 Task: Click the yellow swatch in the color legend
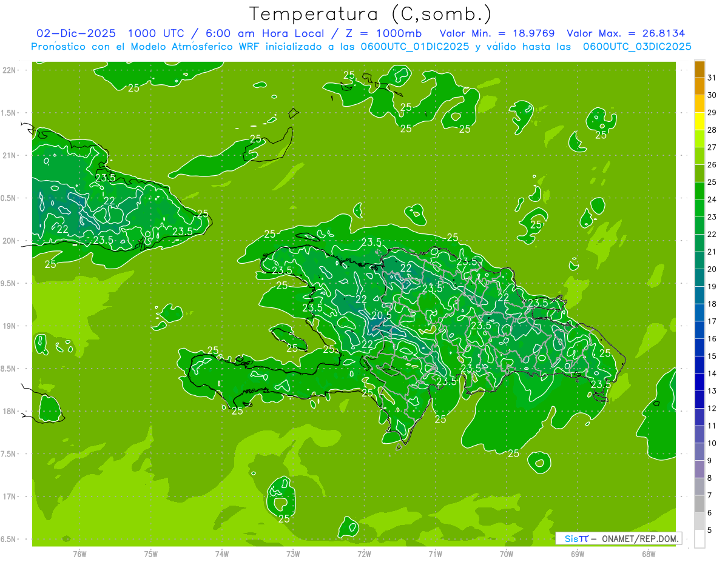click(699, 121)
